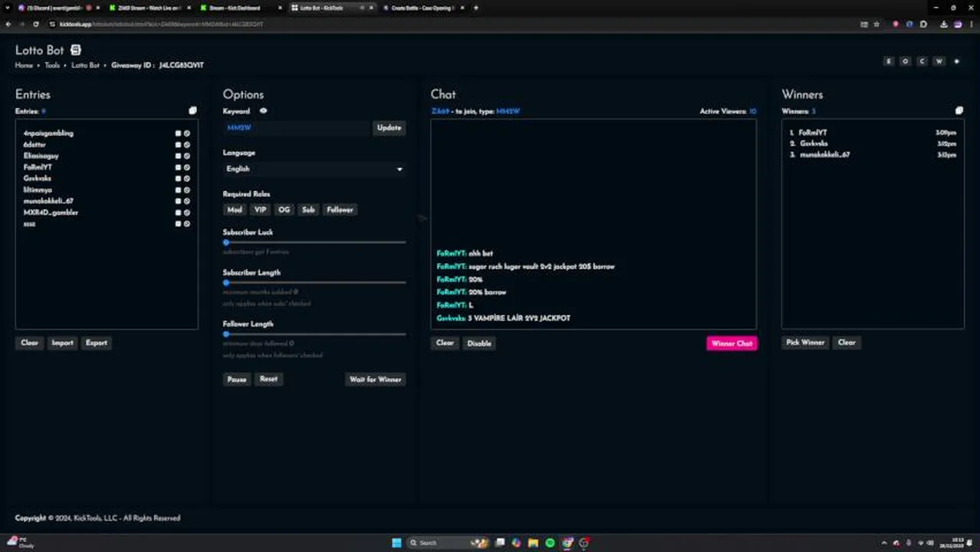Image resolution: width=980 pixels, height=552 pixels.
Task: Toggle the square box for munakokkeli_67 entry
Action: tap(178, 201)
